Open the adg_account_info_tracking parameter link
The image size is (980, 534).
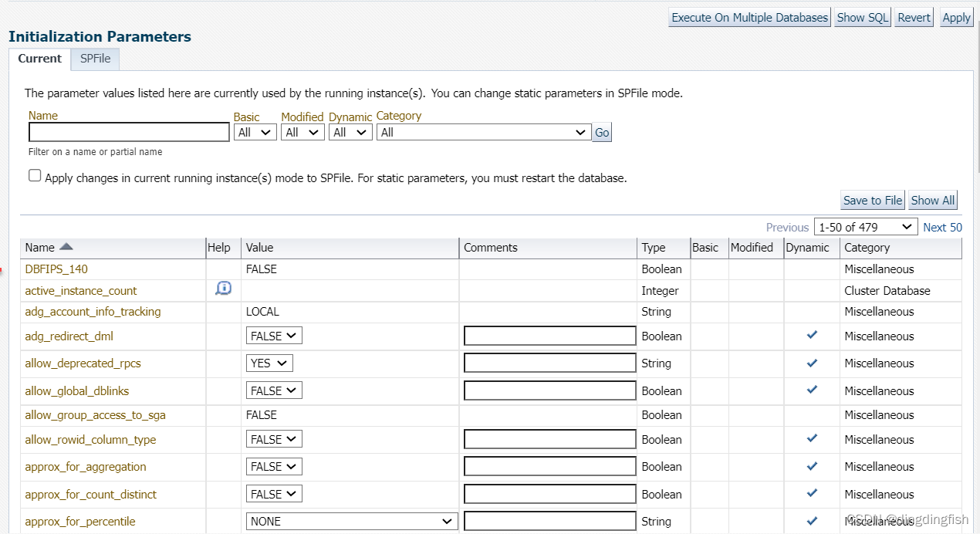(93, 311)
